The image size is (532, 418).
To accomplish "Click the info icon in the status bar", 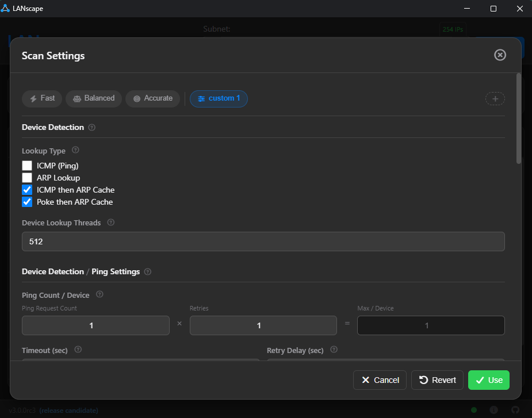I will 493,410.
